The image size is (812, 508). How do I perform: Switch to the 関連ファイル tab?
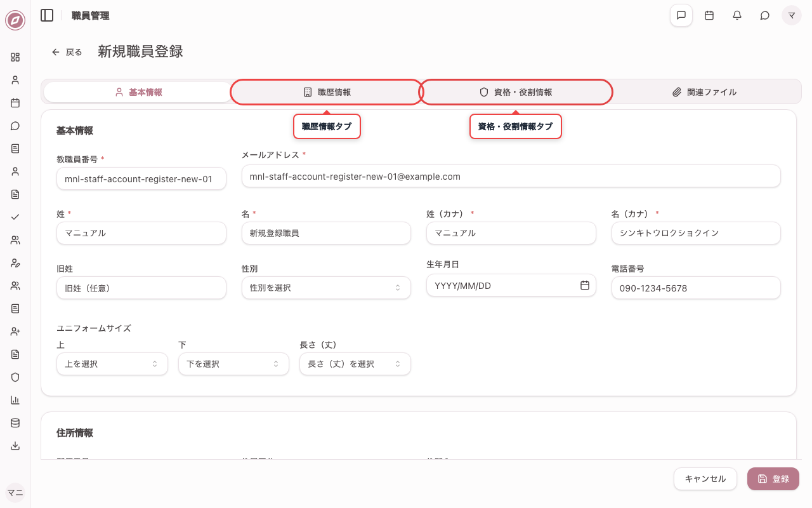point(704,92)
